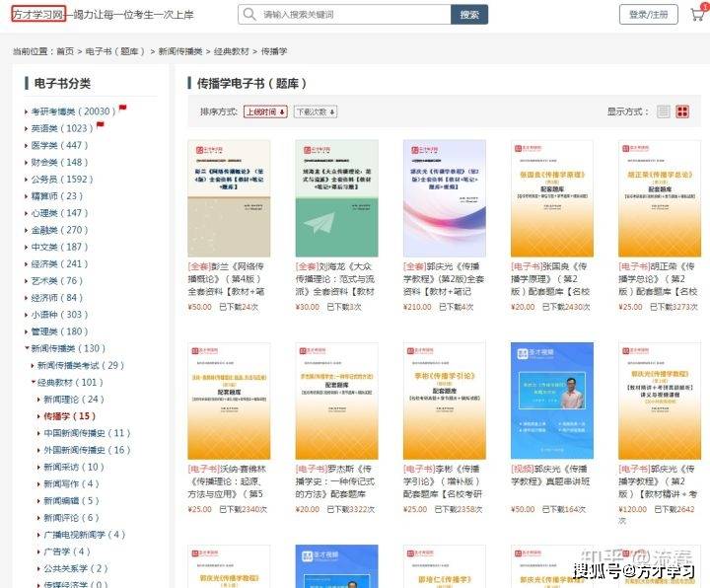Open ¥120 郭庆光【教材精讲】title link
Viewport: 710px width, 588px height.
658,481
